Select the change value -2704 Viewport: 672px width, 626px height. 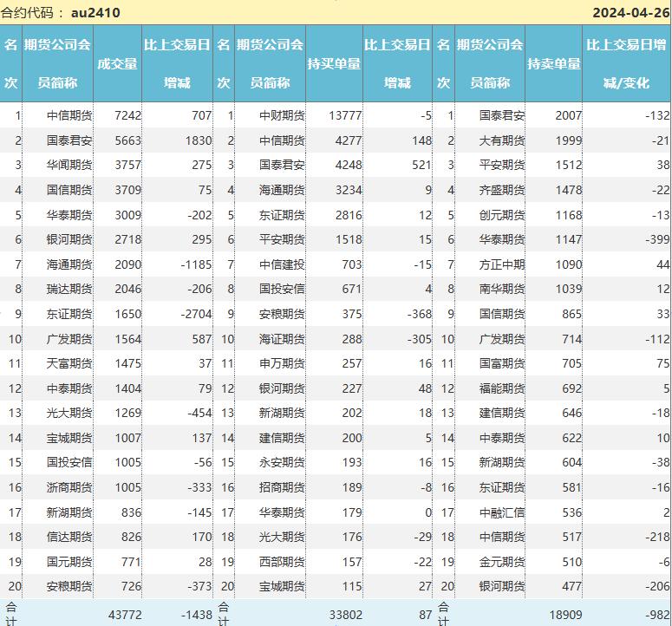click(x=196, y=314)
